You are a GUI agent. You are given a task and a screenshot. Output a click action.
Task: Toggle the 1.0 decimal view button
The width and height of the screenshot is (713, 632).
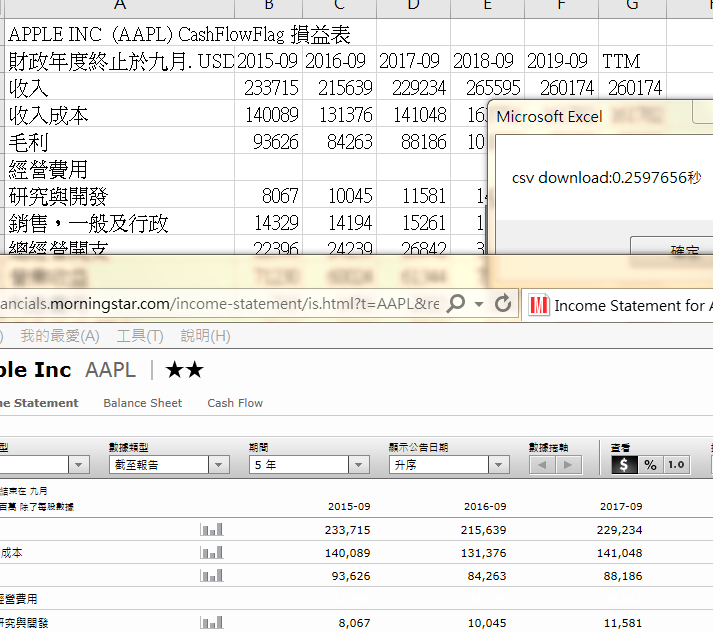click(x=677, y=465)
